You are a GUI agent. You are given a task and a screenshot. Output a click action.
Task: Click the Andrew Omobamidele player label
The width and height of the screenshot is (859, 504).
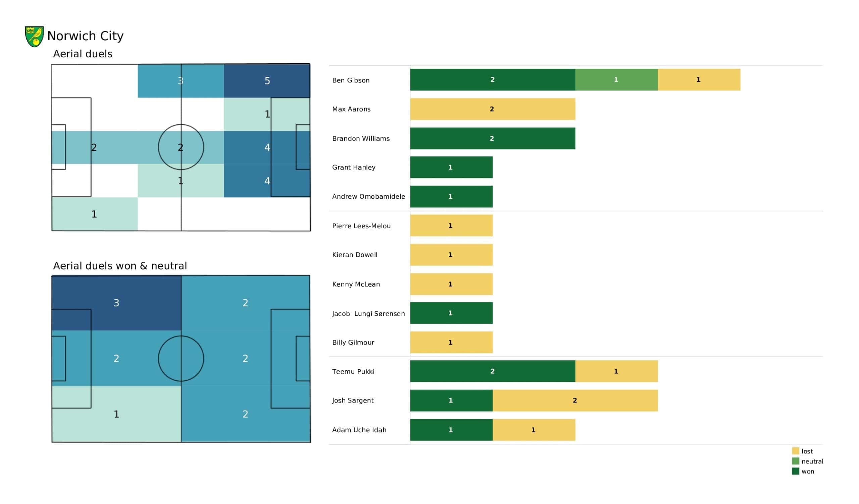click(x=368, y=196)
